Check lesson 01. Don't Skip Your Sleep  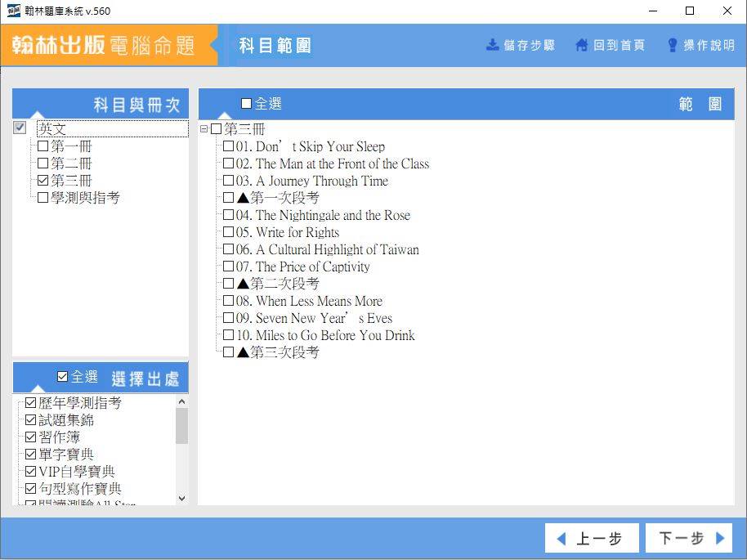point(229,146)
